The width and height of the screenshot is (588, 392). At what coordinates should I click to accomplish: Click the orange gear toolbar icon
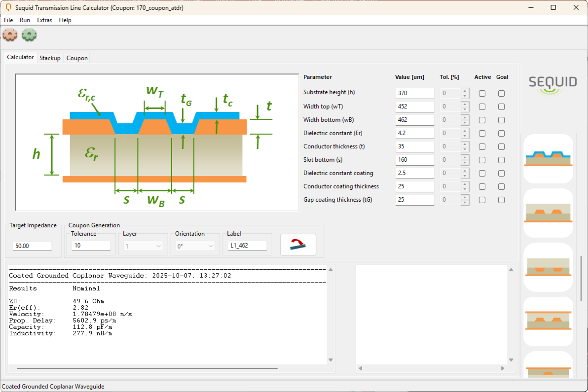[10, 35]
